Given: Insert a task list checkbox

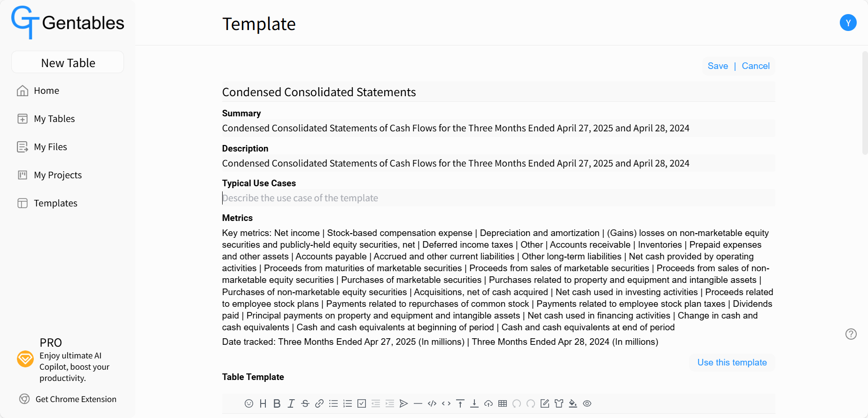Looking at the screenshot, I should [x=362, y=403].
